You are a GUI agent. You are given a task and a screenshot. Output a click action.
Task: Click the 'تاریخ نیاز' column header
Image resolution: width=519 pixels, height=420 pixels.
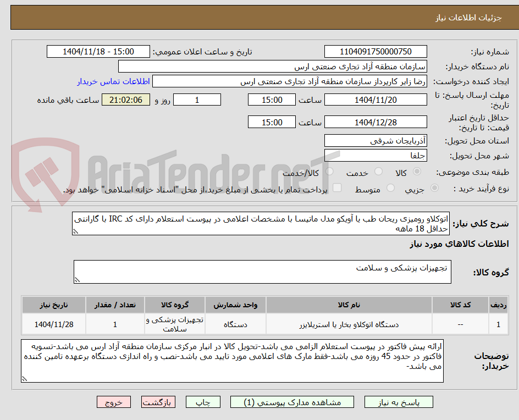(x=54, y=305)
